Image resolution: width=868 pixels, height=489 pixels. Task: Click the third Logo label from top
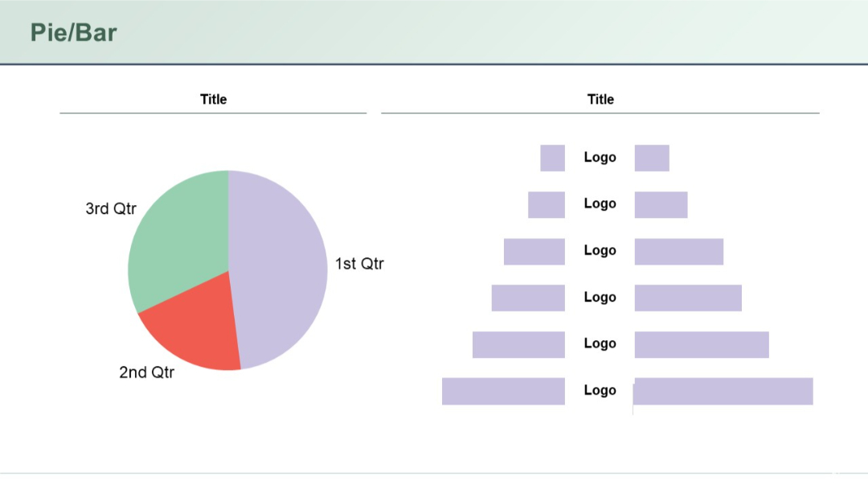(x=600, y=250)
